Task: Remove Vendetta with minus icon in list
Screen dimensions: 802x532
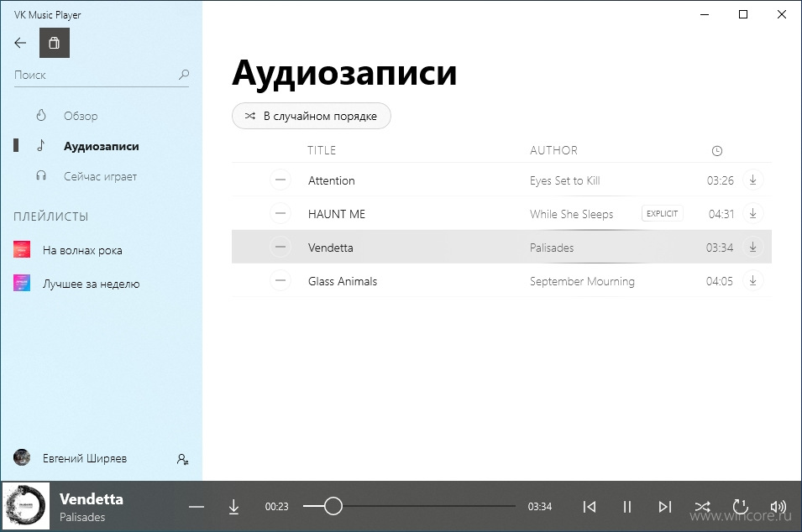Action: pos(280,247)
